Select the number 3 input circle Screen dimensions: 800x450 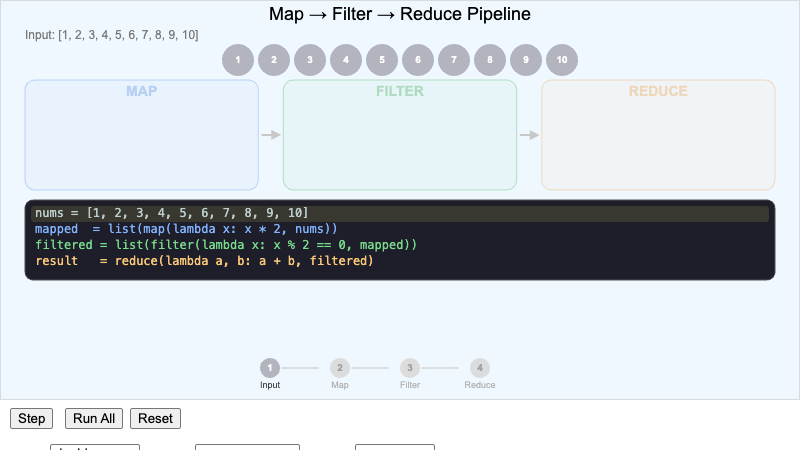tap(310, 60)
